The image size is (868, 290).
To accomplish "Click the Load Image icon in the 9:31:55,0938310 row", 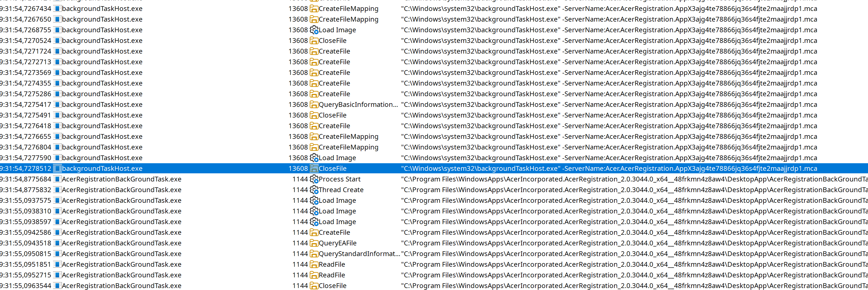I will point(314,211).
